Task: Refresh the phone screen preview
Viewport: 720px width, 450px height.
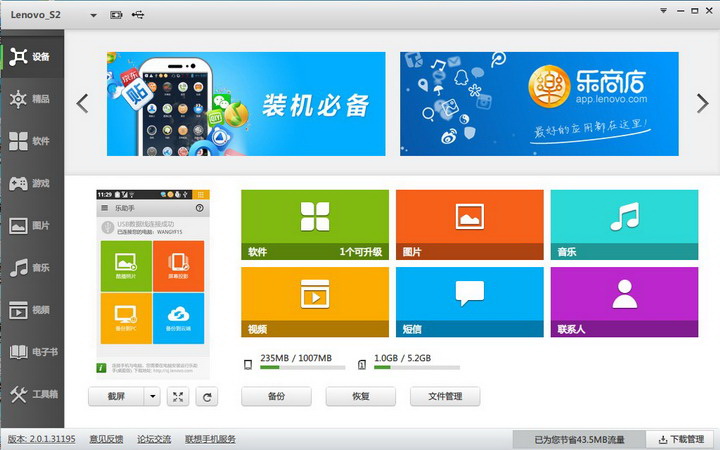Action: pos(207,397)
